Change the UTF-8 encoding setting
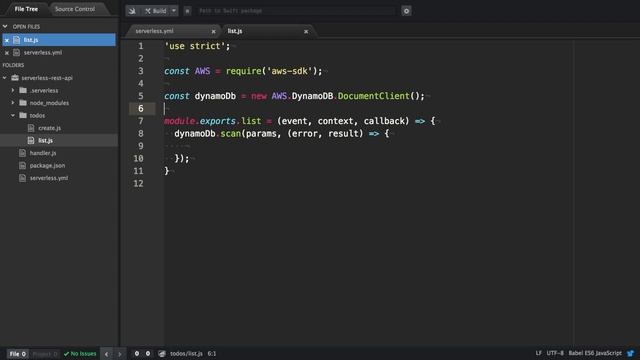The image size is (640, 360). click(x=555, y=353)
